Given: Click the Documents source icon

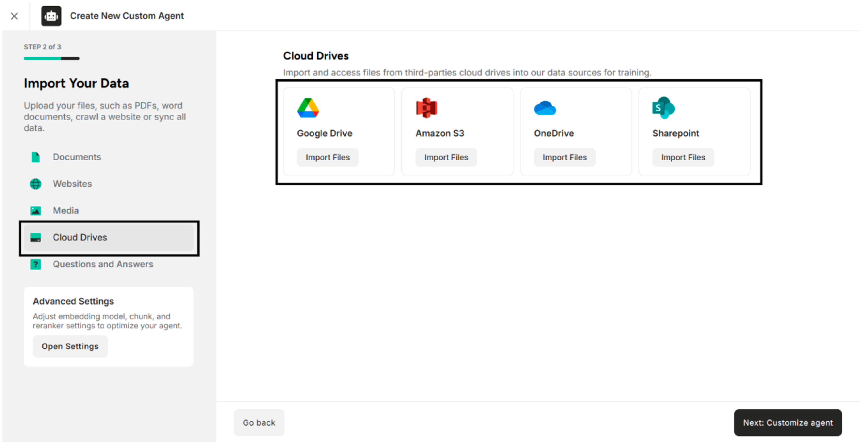Looking at the screenshot, I should pos(36,156).
